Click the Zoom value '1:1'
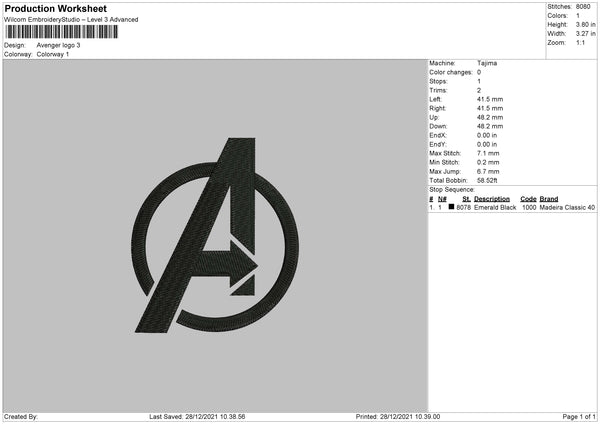 [x=580, y=42]
